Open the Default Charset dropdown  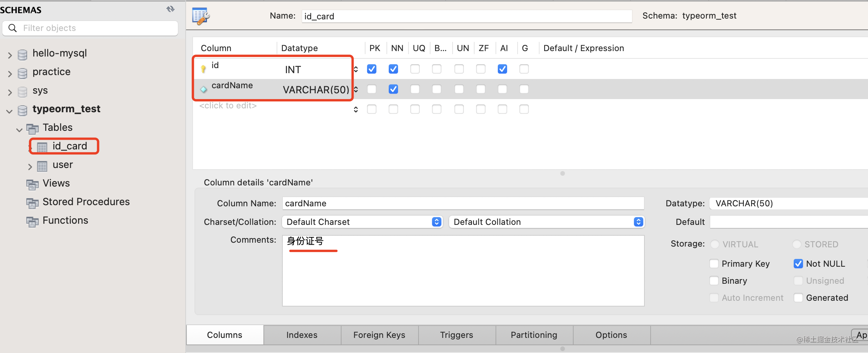362,222
